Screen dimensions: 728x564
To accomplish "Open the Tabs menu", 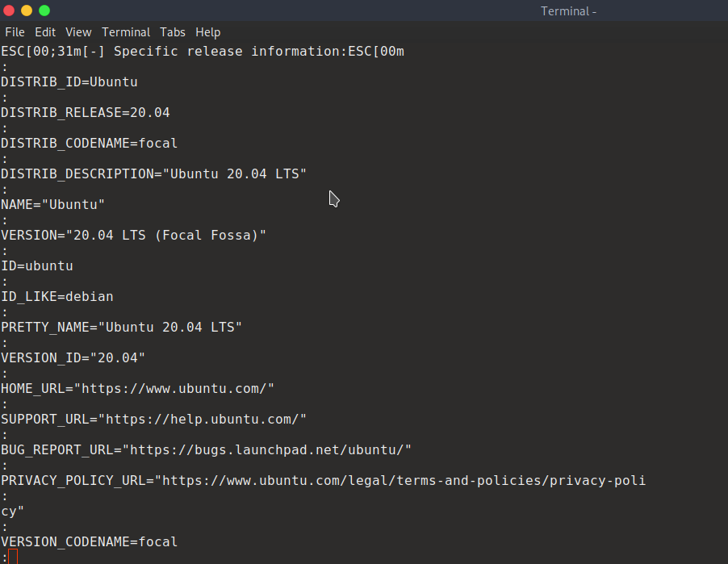I will tap(172, 32).
